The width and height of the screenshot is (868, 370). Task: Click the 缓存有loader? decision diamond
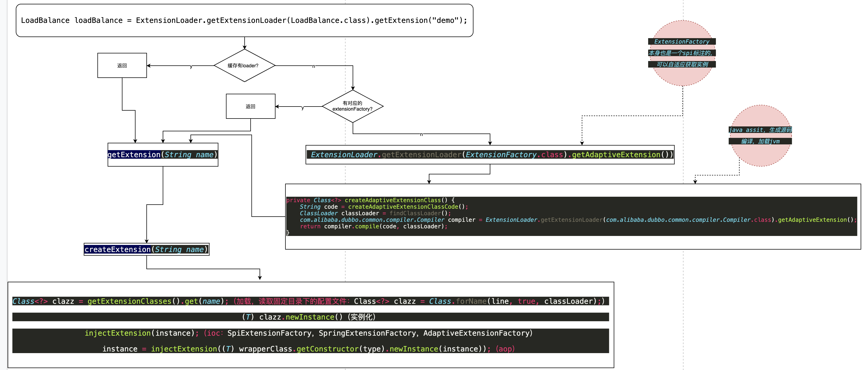244,65
